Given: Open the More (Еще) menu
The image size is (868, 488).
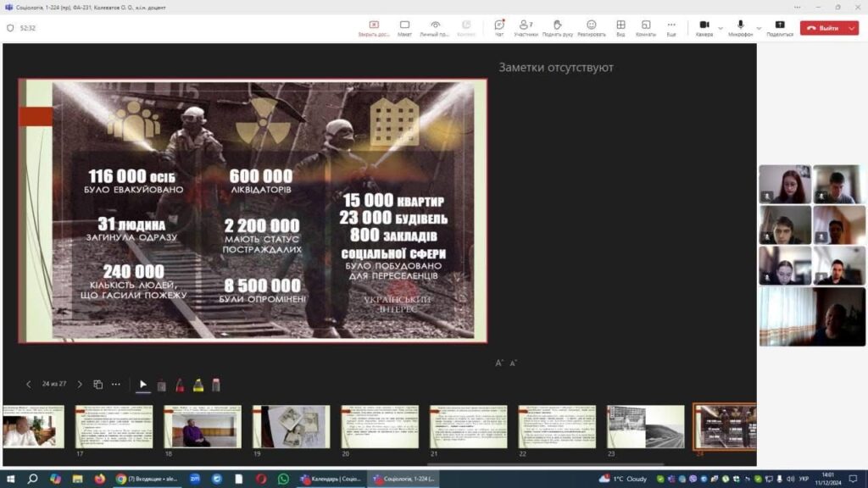Looking at the screenshot, I should click(x=671, y=28).
